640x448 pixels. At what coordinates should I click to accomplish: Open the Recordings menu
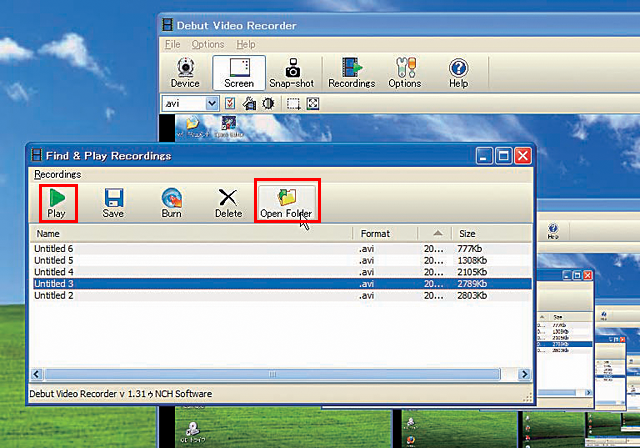tap(58, 174)
